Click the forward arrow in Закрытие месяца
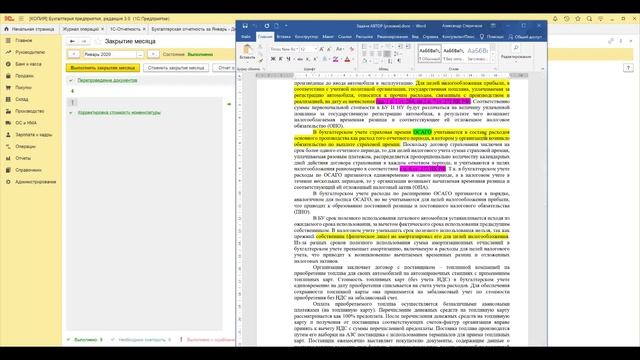The height and width of the screenshot is (360, 640). pyautogui.click(x=84, y=41)
